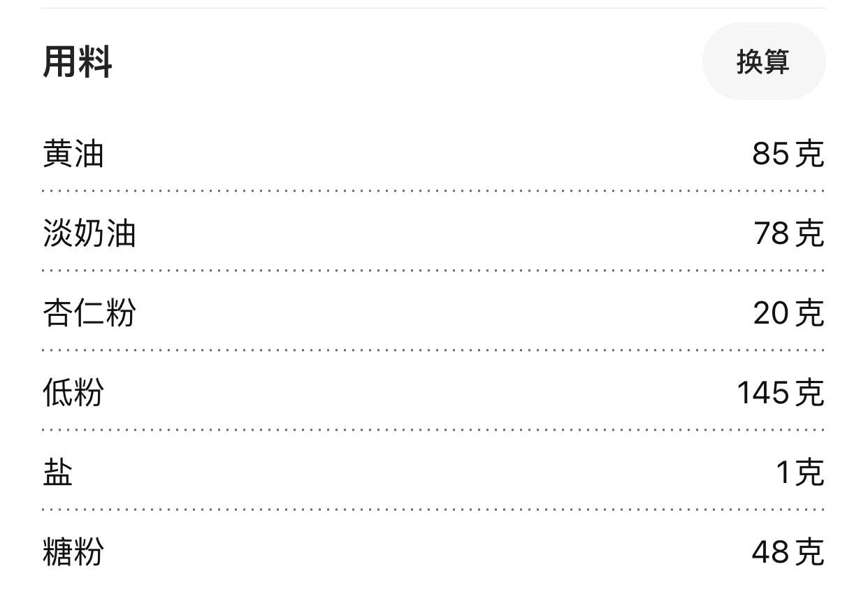Select the 用料 section heading
This screenshot has height=613, width=868.
(x=78, y=62)
